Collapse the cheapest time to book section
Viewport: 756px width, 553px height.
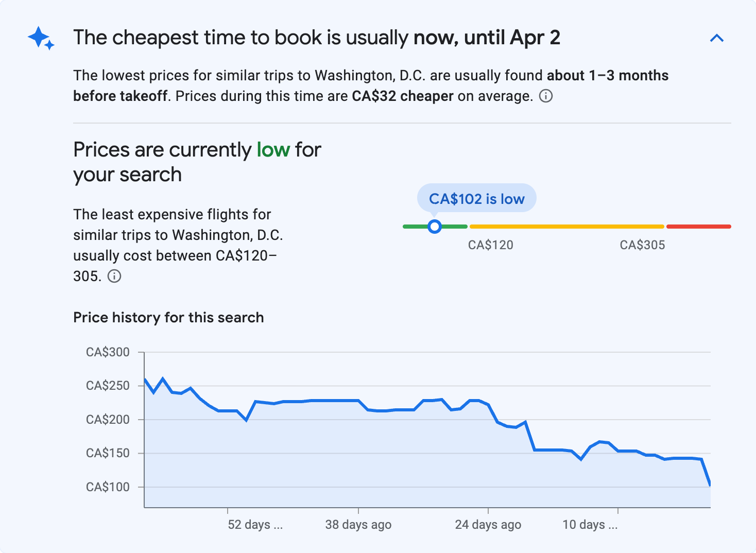point(717,38)
